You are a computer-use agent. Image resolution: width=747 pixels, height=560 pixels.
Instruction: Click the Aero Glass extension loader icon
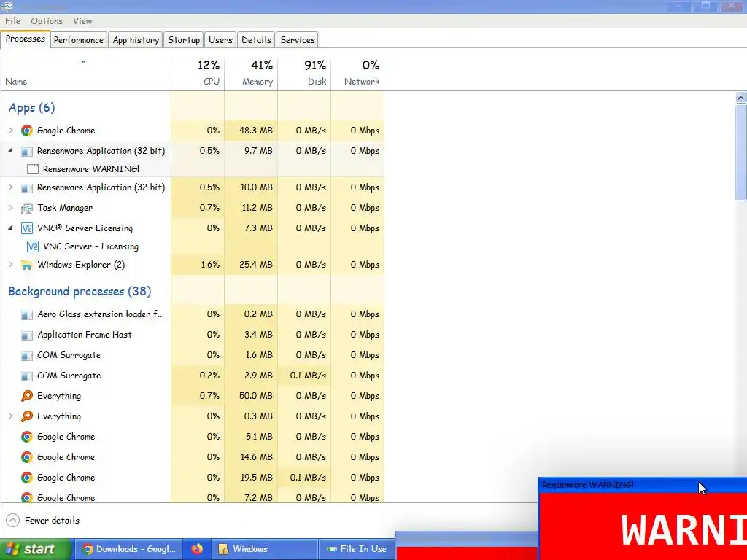pos(27,315)
